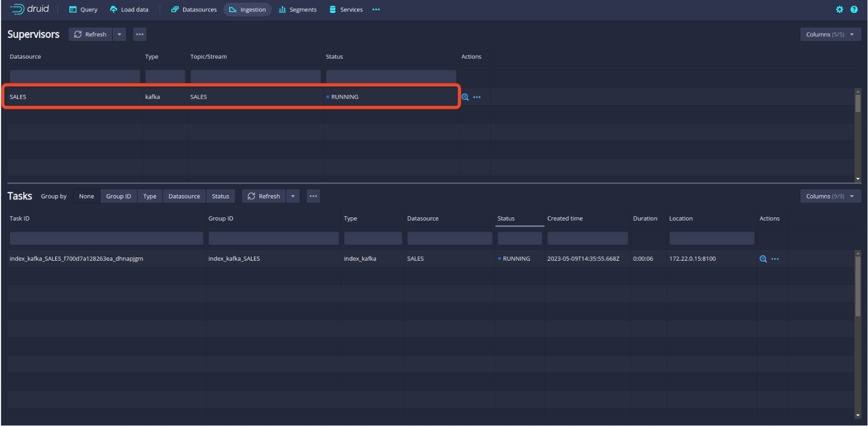
Task: Click the Druid logo in header
Action: [x=30, y=9]
